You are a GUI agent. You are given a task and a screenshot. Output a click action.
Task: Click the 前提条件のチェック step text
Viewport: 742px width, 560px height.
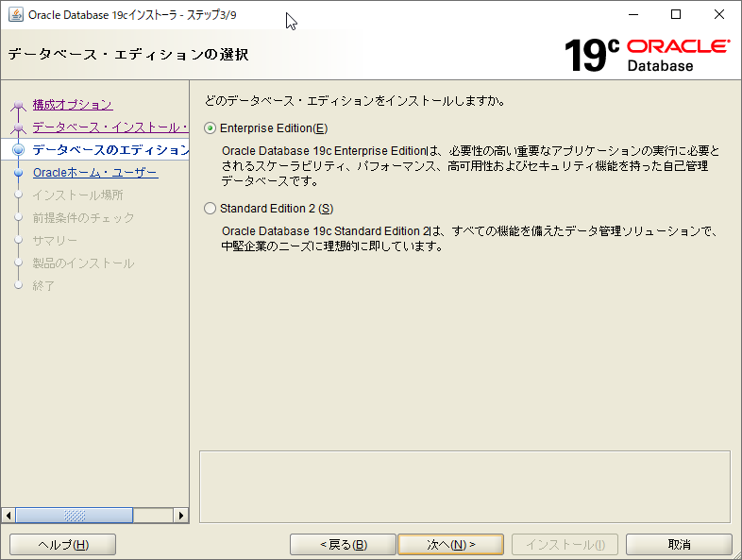click(x=83, y=218)
